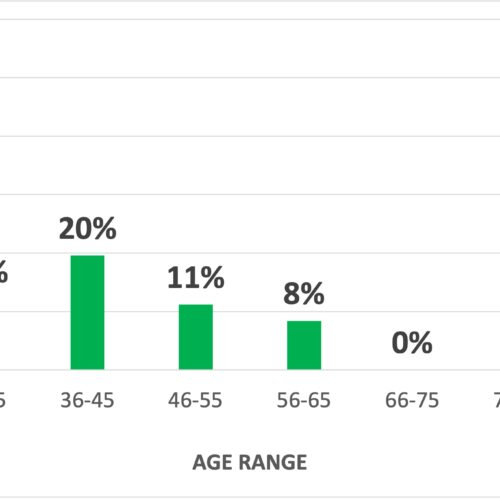Click the 11% data label
Image resolution: width=500 pixels, height=500 pixels.
click(x=196, y=278)
